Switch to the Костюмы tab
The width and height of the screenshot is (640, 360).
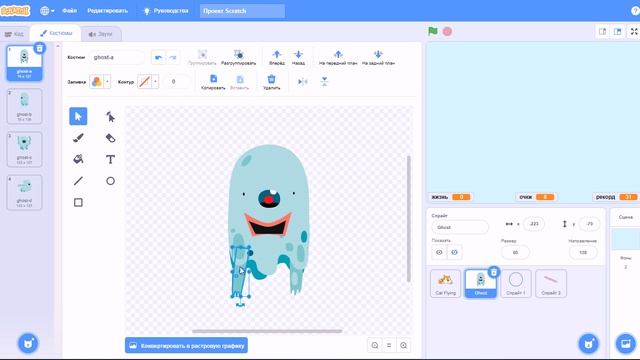pos(56,33)
